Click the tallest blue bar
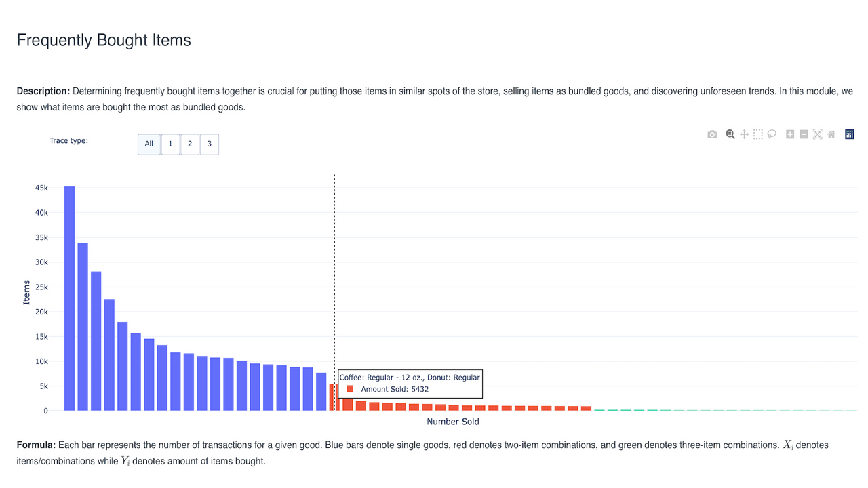The image size is (868, 488). 69,298
